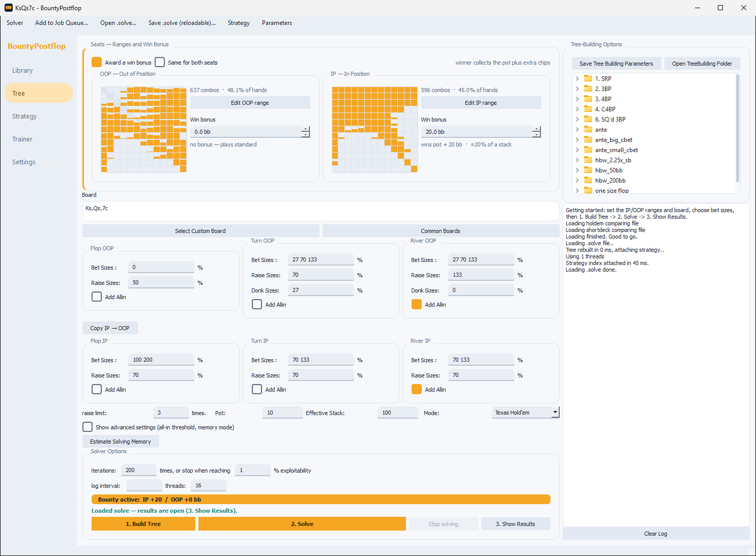This screenshot has width=756, height=556.
Task: Click the one size flop folder icon
Action: pyautogui.click(x=588, y=190)
